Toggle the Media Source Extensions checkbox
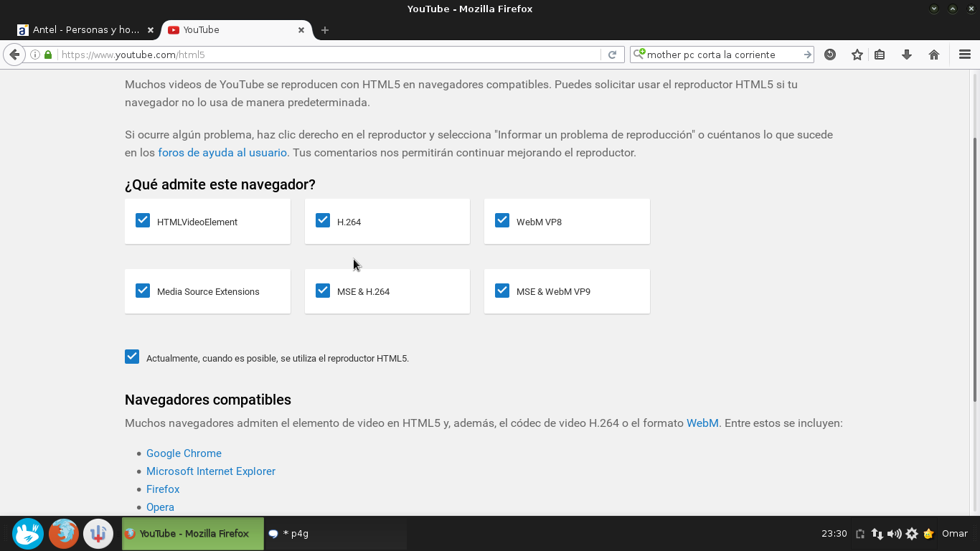980x551 pixels. pyautogui.click(x=143, y=291)
